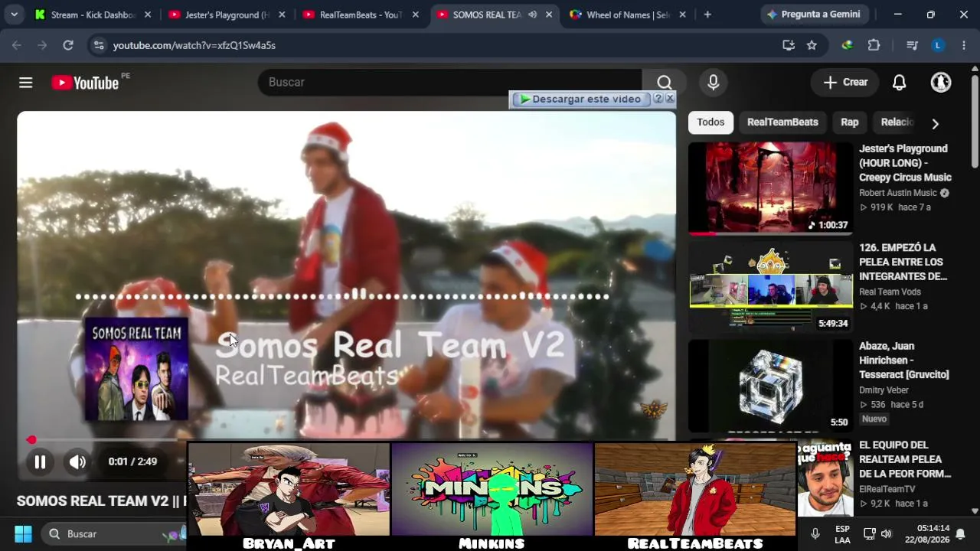Image resolution: width=980 pixels, height=551 pixels.
Task: Open the Tesseract [Gruvcito] video thumbnail
Action: tap(770, 386)
